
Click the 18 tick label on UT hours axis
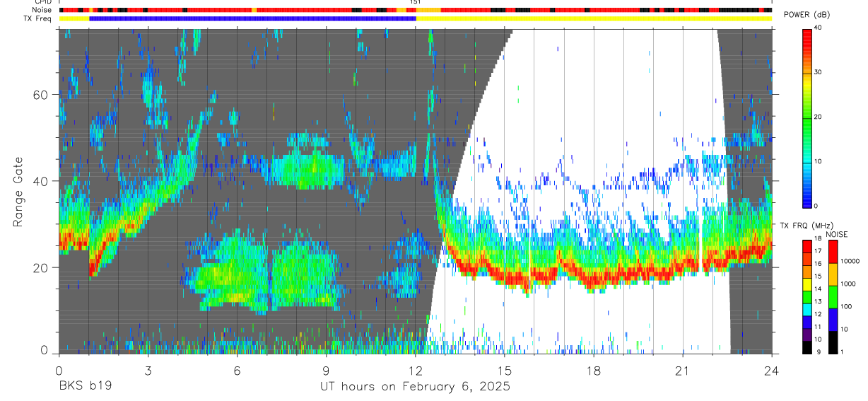(594, 370)
